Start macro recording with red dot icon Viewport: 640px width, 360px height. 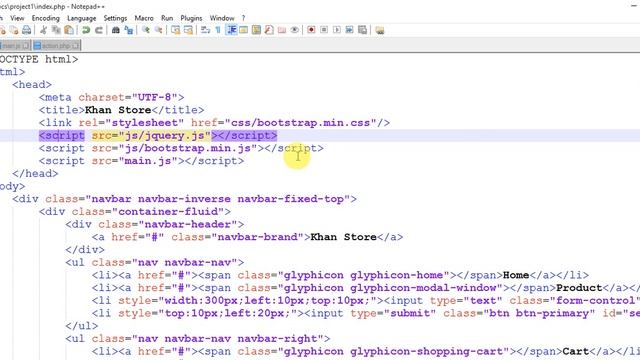click(311, 30)
